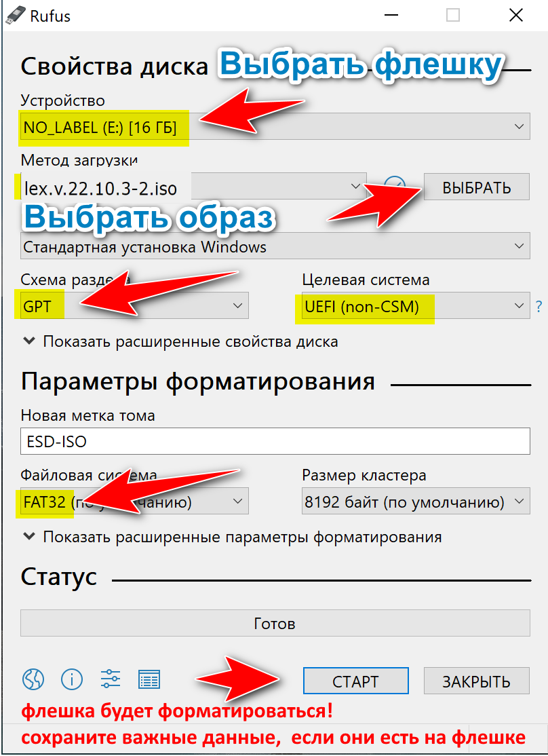This screenshot has height=756, width=548.
Task: Minimize the Rufus window
Action: coord(391,16)
